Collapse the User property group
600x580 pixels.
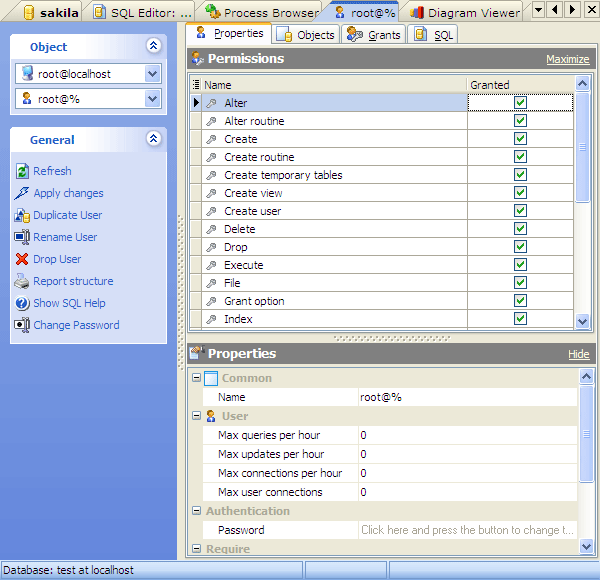pyautogui.click(x=196, y=416)
